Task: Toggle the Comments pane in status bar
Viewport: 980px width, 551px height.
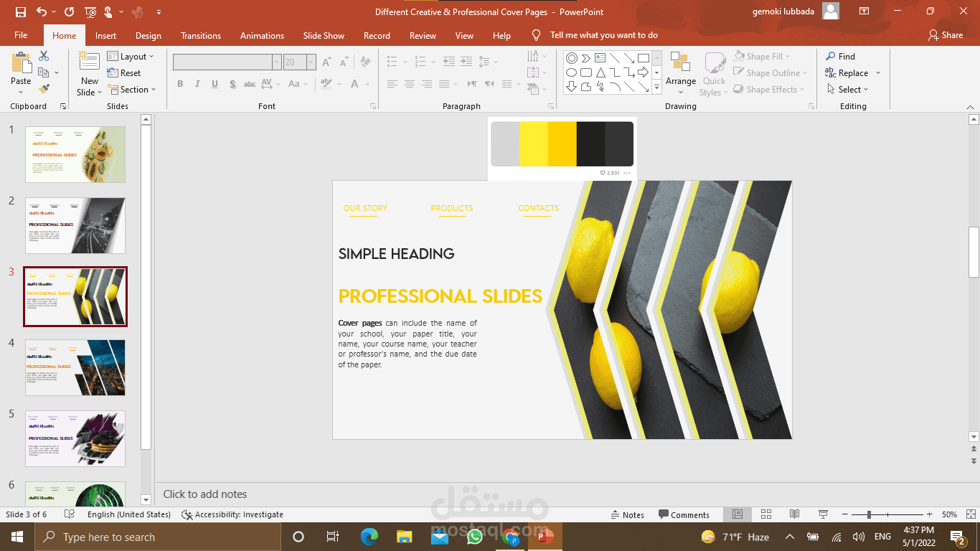Action: click(x=683, y=514)
